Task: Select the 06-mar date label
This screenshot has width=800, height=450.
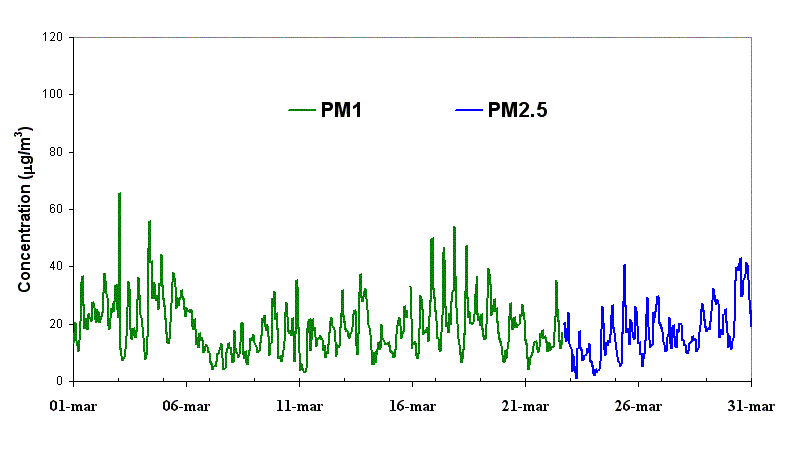Action: click(186, 406)
